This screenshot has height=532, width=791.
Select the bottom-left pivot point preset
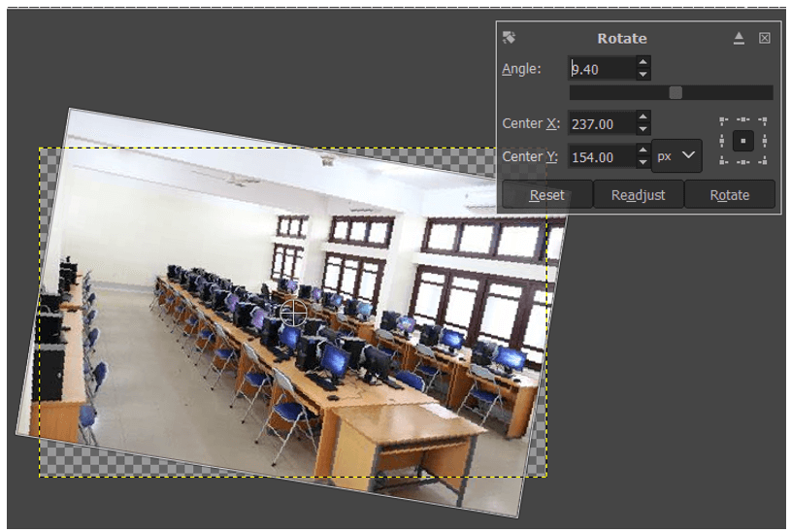tap(723, 161)
